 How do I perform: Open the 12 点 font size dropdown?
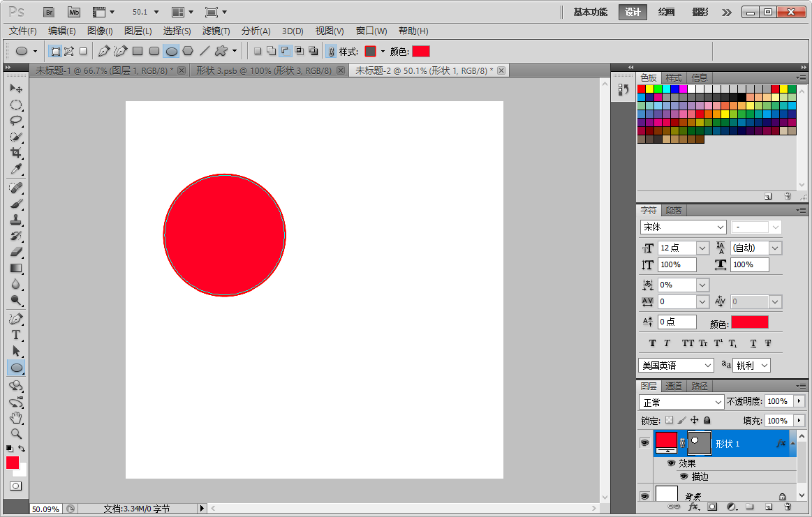702,248
